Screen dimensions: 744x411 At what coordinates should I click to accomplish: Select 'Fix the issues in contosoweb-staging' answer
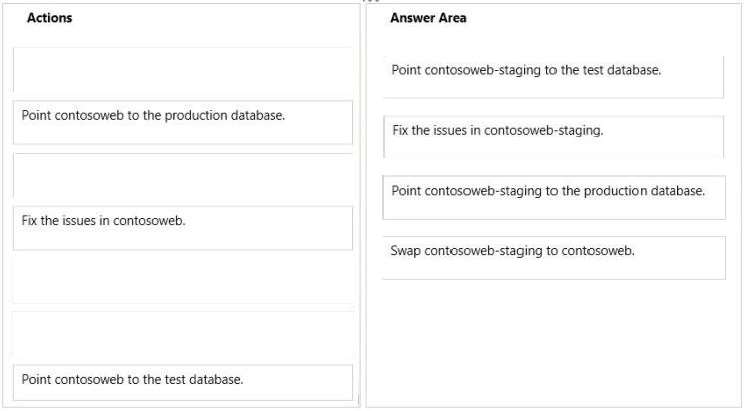click(x=553, y=137)
